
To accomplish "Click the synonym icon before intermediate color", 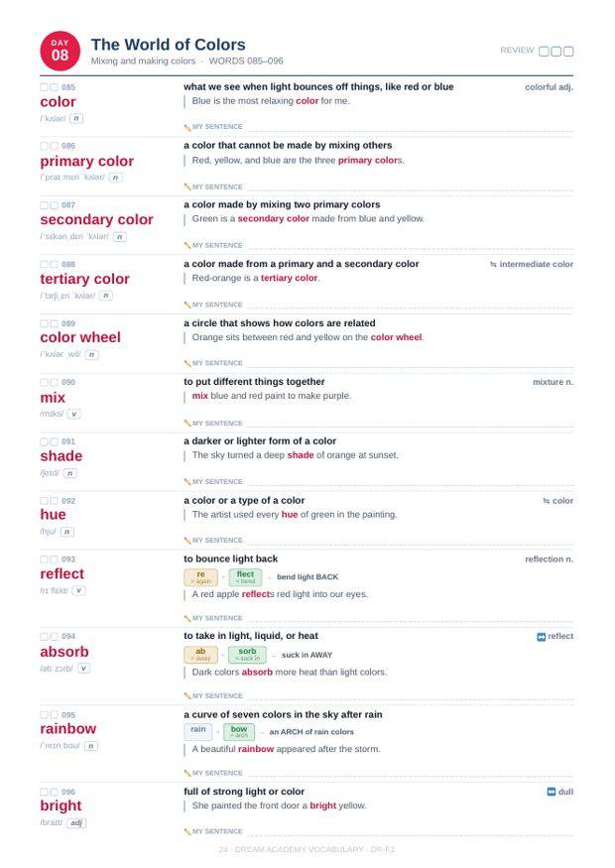I will click(493, 265).
